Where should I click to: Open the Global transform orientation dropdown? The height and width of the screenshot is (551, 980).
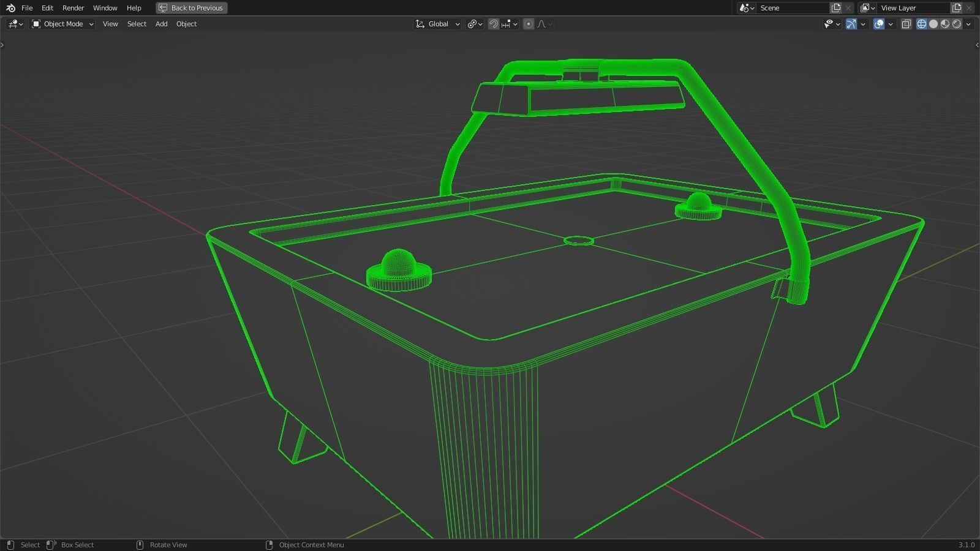tap(437, 24)
